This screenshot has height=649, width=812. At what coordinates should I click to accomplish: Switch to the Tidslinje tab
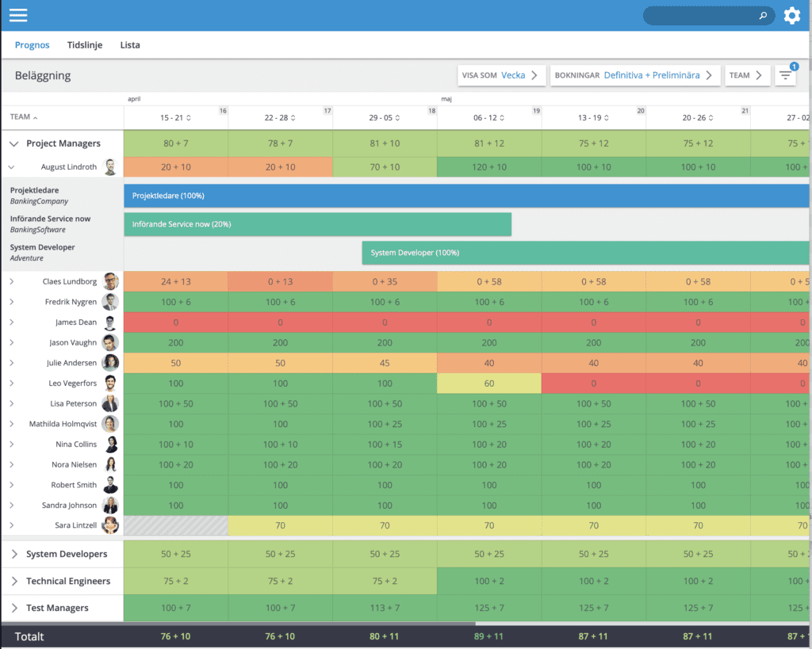(x=85, y=45)
